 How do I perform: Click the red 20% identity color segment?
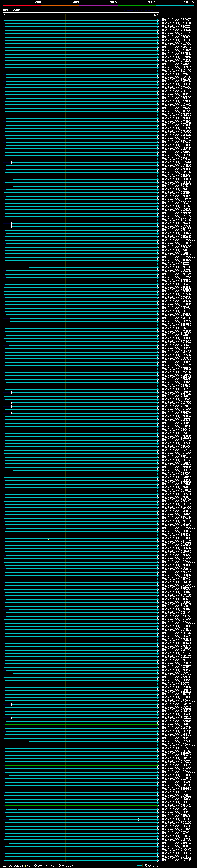point(22,6)
